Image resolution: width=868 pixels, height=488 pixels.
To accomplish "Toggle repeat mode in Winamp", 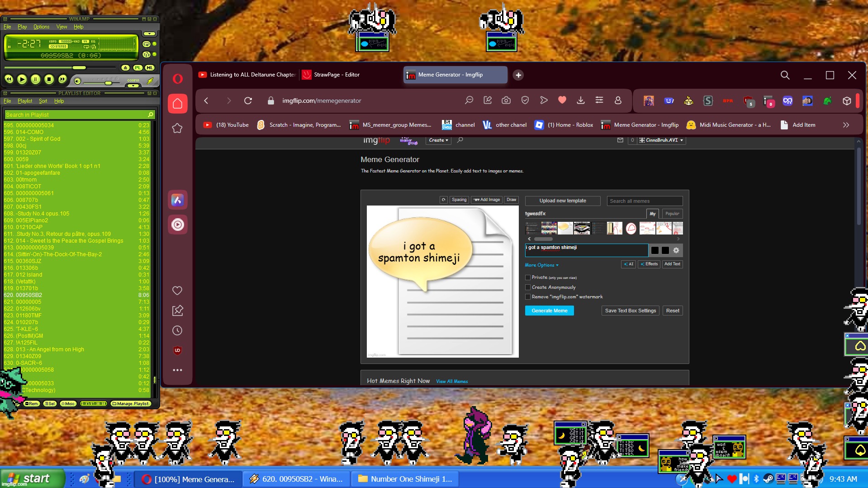I will 147,44.
